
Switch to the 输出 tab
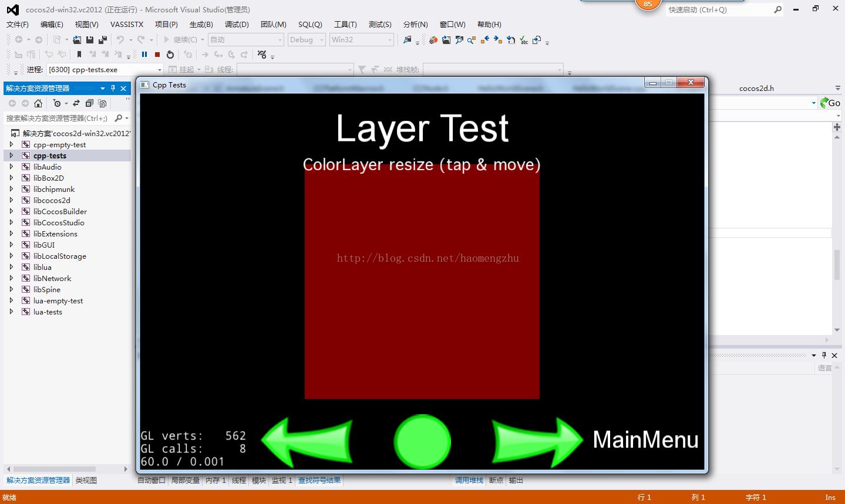pyautogui.click(x=516, y=480)
